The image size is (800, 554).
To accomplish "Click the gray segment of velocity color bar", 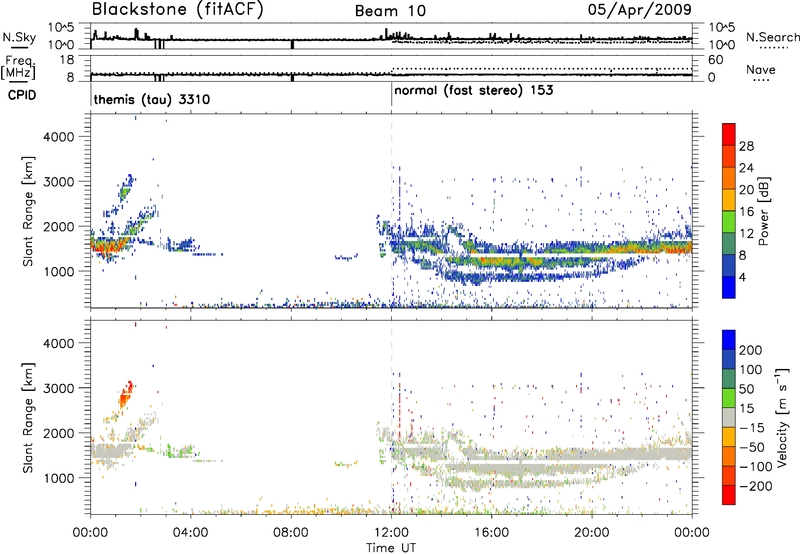I will point(729,417).
